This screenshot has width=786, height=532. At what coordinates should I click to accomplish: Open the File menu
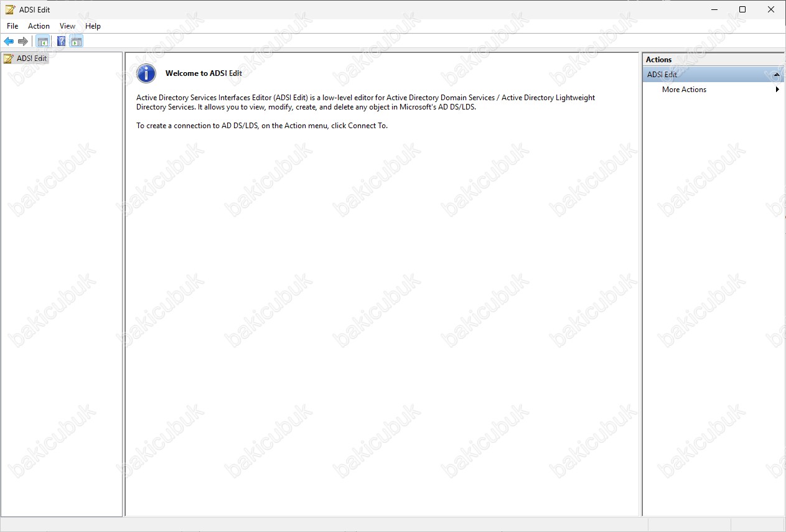pyautogui.click(x=12, y=26)
